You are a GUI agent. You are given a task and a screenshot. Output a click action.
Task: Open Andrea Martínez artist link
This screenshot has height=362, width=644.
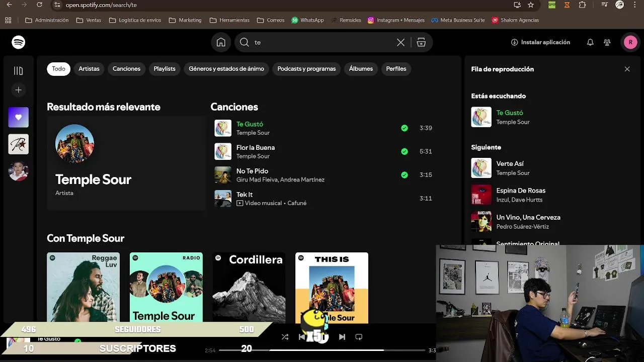pyautogui.click(x=302, y=180)
